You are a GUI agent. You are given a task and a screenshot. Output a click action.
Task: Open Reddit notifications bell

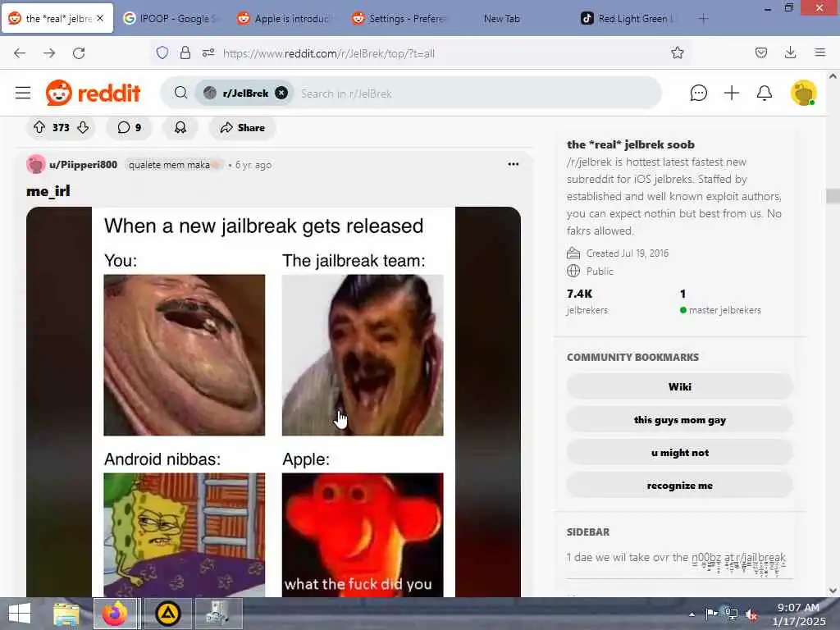[765, 93]
